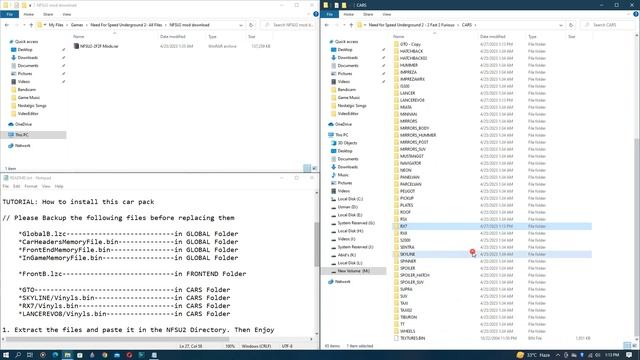Screen dimensions: 640x360
Task: Open Home tab in NFSU2 mod download window
Action: [29, 14]
